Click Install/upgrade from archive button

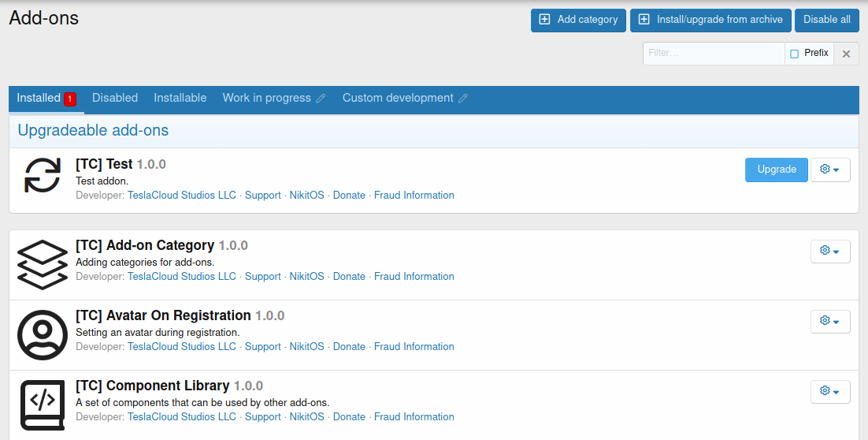coord(710,20)
